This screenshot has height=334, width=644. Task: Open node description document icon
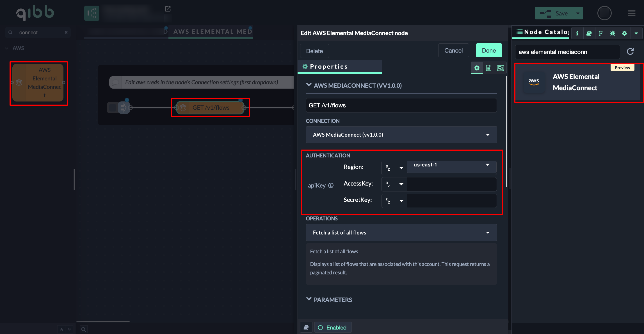tap(488, 68)
